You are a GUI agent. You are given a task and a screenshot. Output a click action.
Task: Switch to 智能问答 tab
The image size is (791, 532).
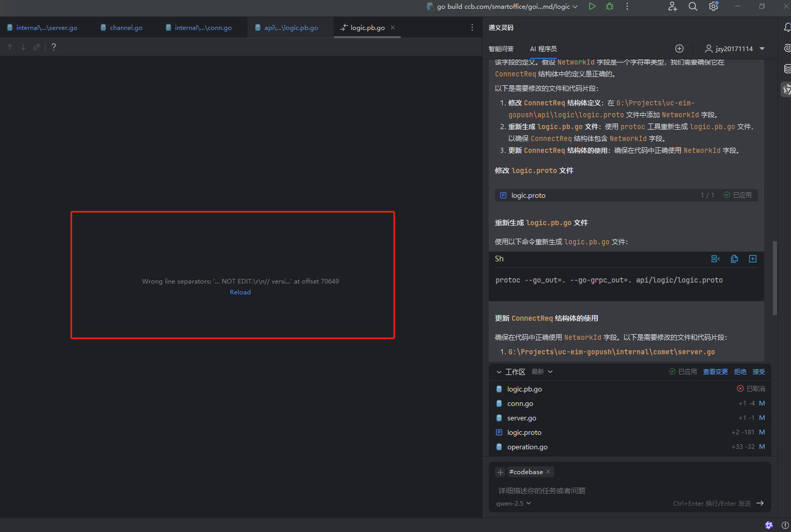click(501, 49)
